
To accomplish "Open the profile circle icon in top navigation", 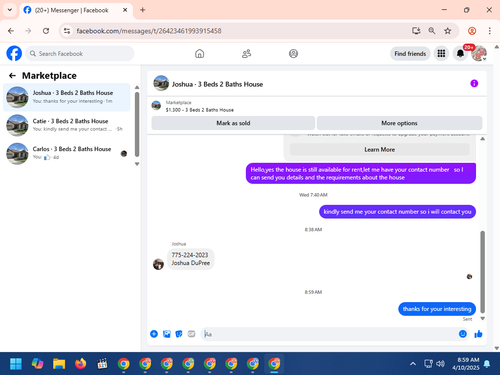I will 293,53.
